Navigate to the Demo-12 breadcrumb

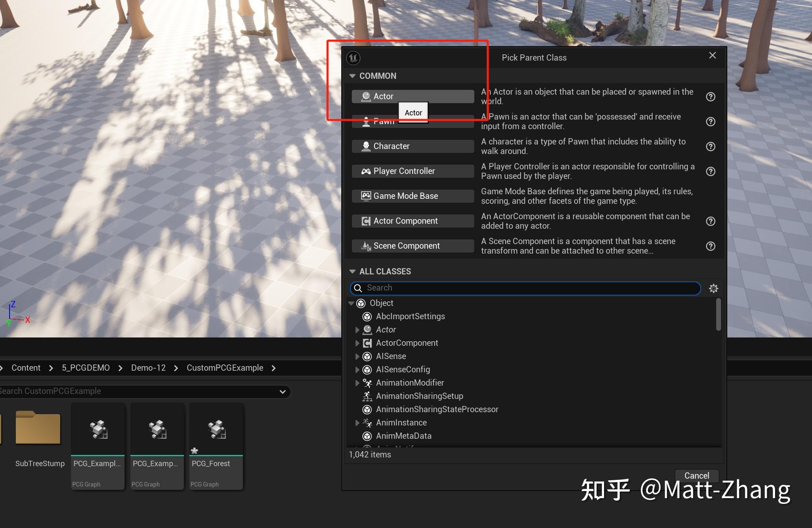(148, 368)
